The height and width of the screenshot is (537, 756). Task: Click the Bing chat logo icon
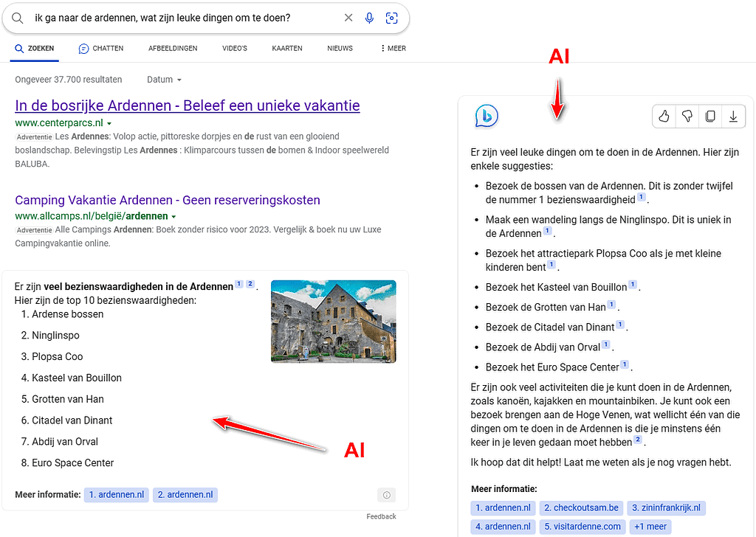(x=487, y=116)
